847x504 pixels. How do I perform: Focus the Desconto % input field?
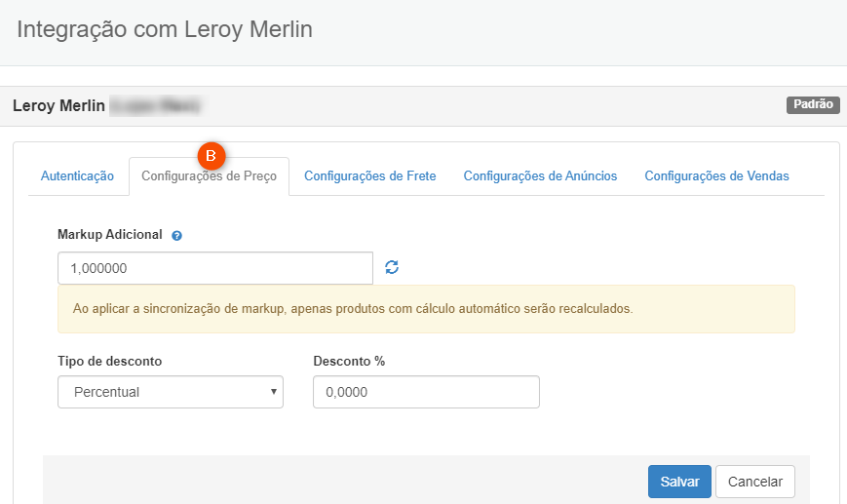pyautogui.click(x=426, y=392)
